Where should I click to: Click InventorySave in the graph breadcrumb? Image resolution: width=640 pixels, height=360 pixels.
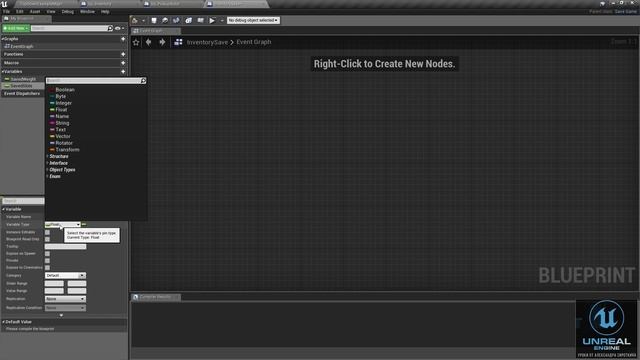pos(207,42)
